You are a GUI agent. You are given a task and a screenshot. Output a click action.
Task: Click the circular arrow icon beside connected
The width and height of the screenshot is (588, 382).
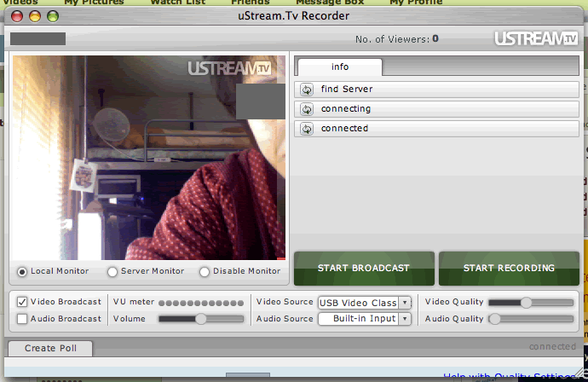point(307,129)
